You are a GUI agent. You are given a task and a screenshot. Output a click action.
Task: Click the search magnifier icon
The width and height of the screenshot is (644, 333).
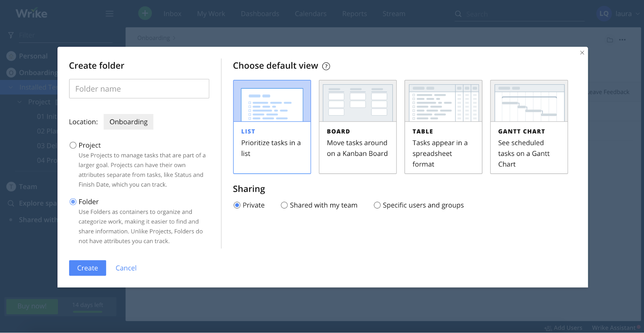click(x=458, y=14)
